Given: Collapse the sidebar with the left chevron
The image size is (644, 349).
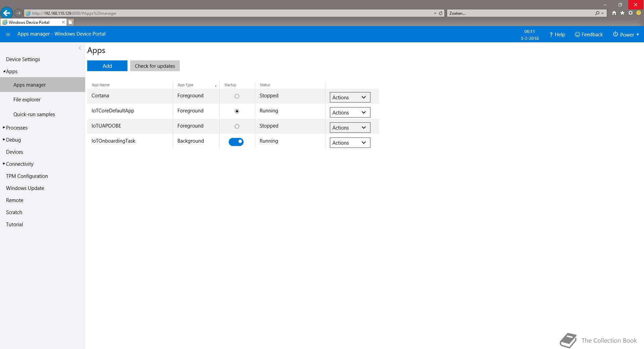Looking at the screenshot, I should tap(80, 48).
